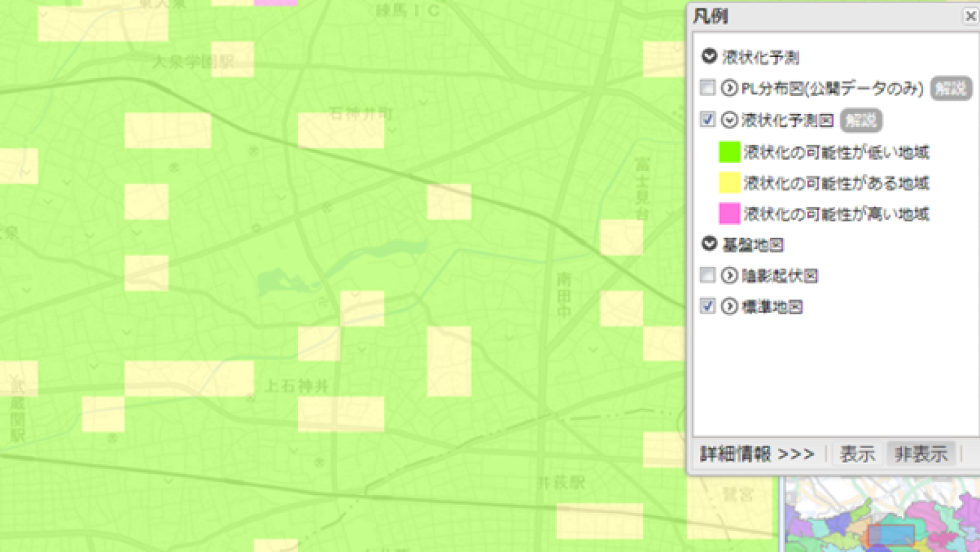This screenshot has height=552, width=980.
Task: Click the circled arrow icon beside 標準地図
Action: (x=728, y=307)
